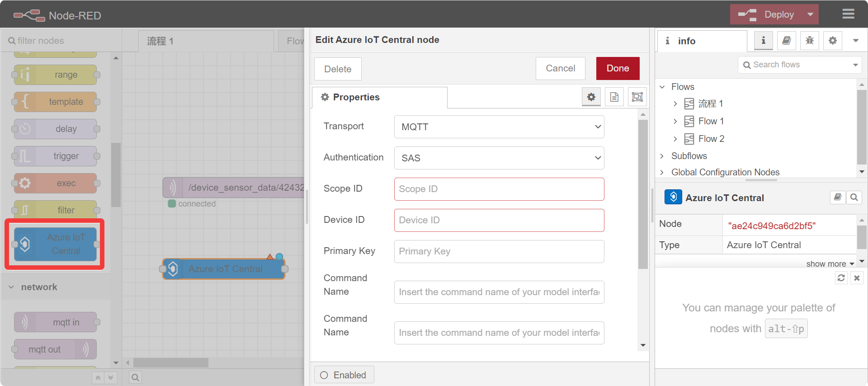Open the node description document icon

point(614,97)
